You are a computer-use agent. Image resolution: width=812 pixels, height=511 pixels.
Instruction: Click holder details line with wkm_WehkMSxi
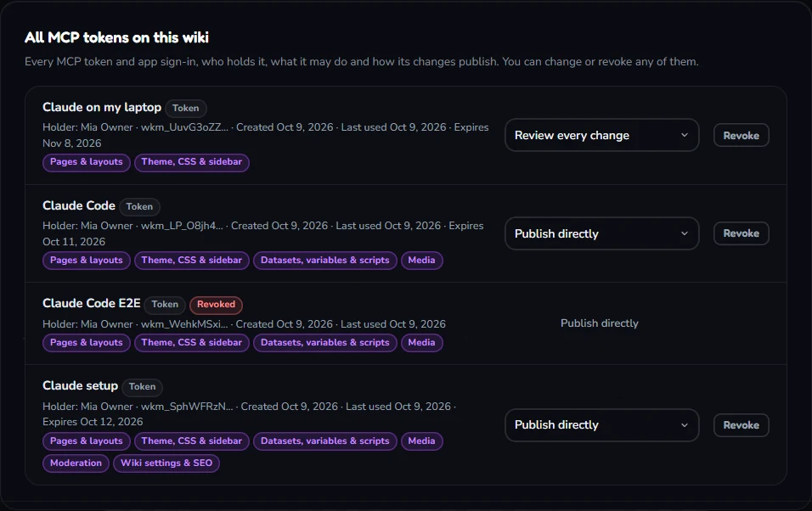244,324
